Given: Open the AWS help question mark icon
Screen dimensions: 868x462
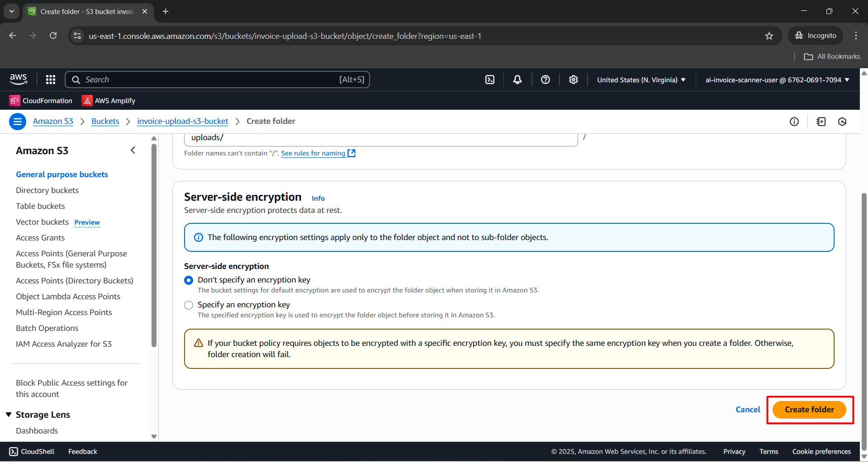Looking at the screenshot, I should point(545,80).
